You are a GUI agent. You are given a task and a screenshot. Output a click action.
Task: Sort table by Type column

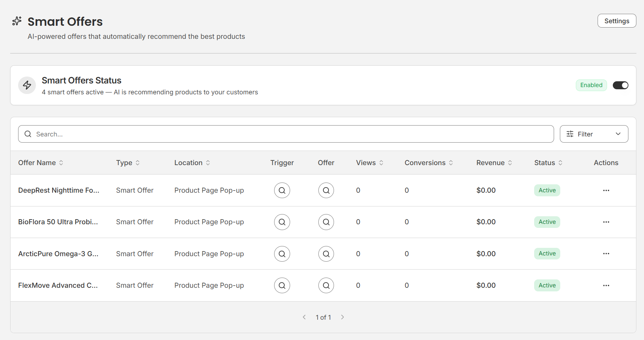point(128,163)
